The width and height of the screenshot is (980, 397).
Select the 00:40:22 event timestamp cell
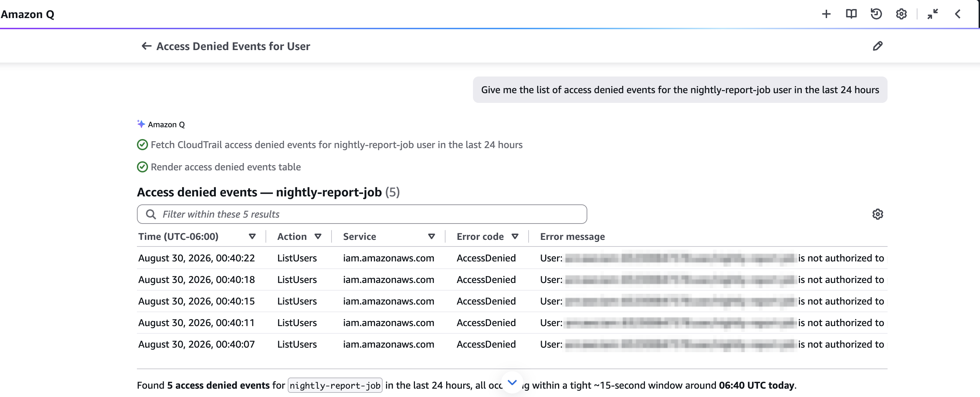196,258
